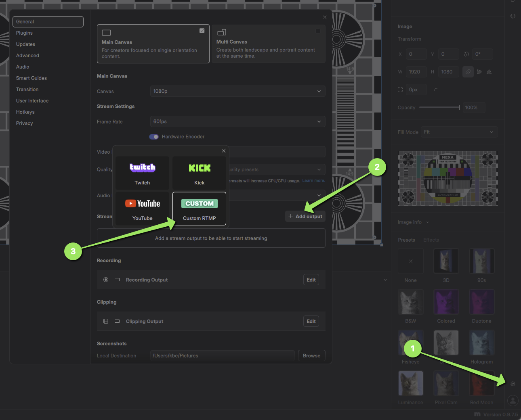Switch to the Effects tab

coord(431,240)
